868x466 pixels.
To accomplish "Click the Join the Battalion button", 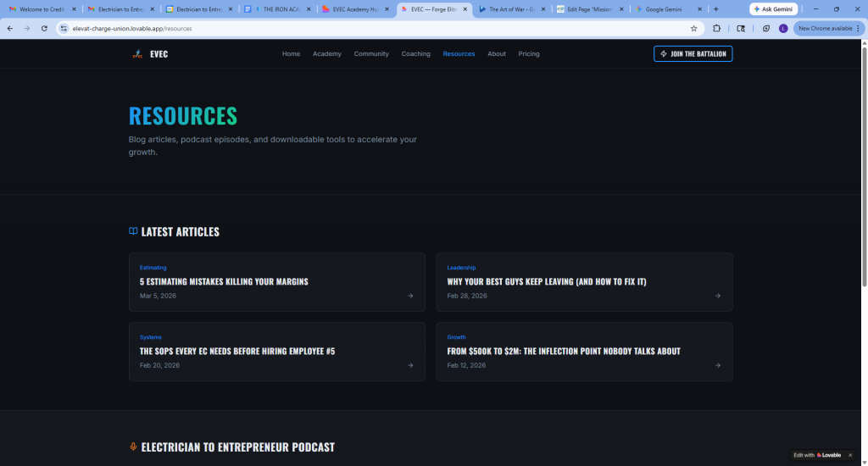I will [693, 53].
